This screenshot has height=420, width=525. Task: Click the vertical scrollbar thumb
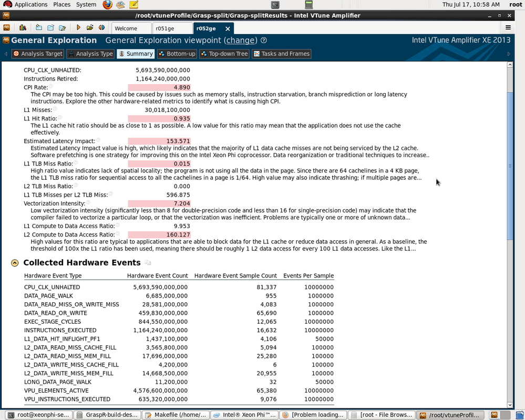coord(510,166)
